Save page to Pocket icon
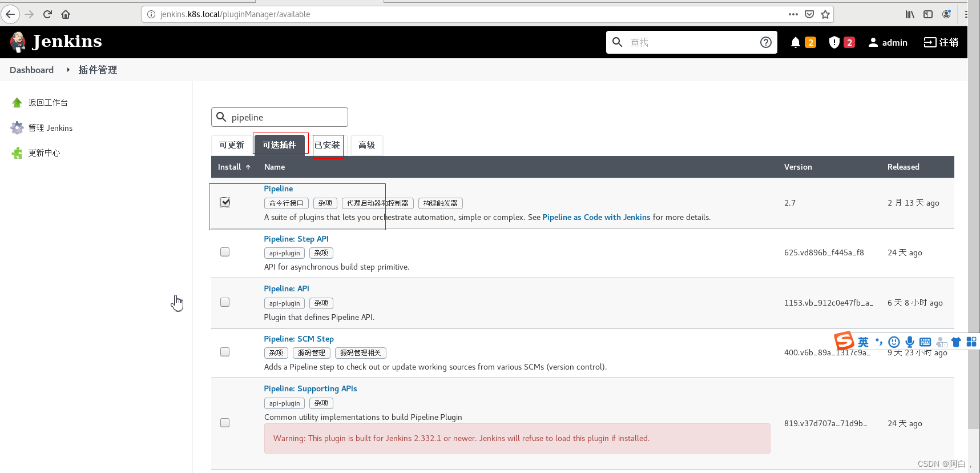Image resolution: width=980 pixels, height=473 pixels. tap(809, 14)
